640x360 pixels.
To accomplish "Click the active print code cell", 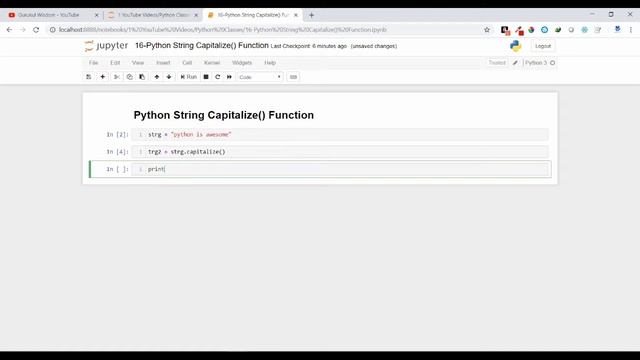I will point(340,169).
